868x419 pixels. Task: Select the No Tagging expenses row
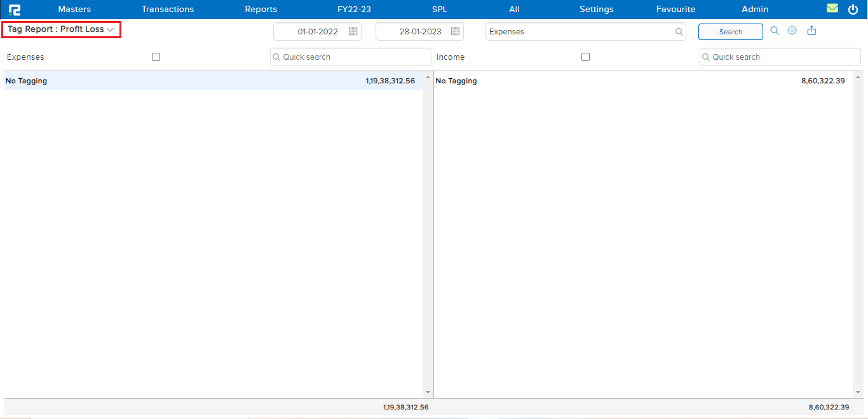click(x=210, y=81)
